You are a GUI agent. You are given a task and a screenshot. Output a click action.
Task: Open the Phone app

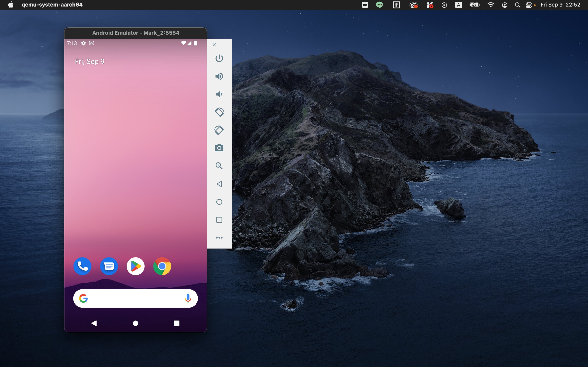tap(82, 266)
